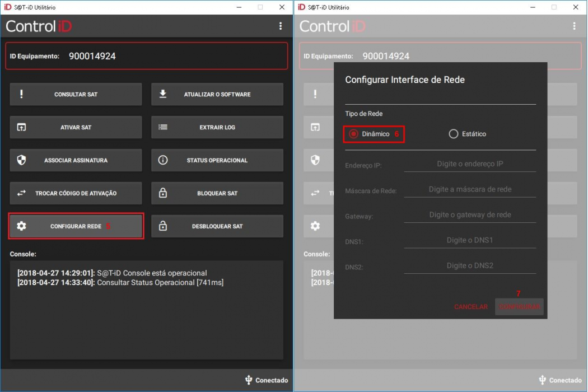588x392 pixels.
Task: Open the three-dot menu in right window
Action: coord(574,26)
